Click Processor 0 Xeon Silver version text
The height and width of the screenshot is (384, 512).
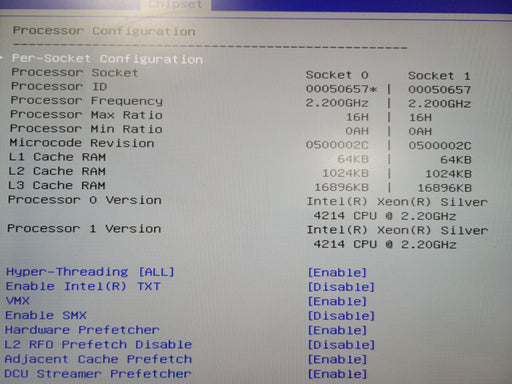point(397,209)
